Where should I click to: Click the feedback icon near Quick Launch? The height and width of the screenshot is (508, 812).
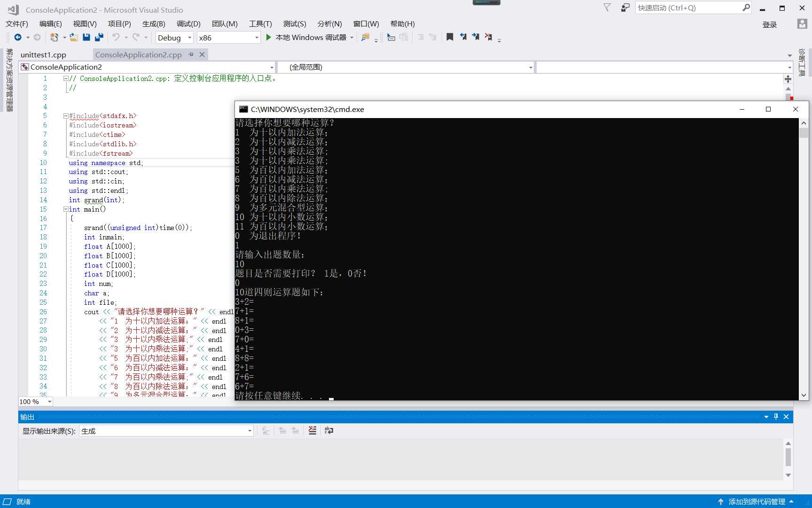point(625,8)
